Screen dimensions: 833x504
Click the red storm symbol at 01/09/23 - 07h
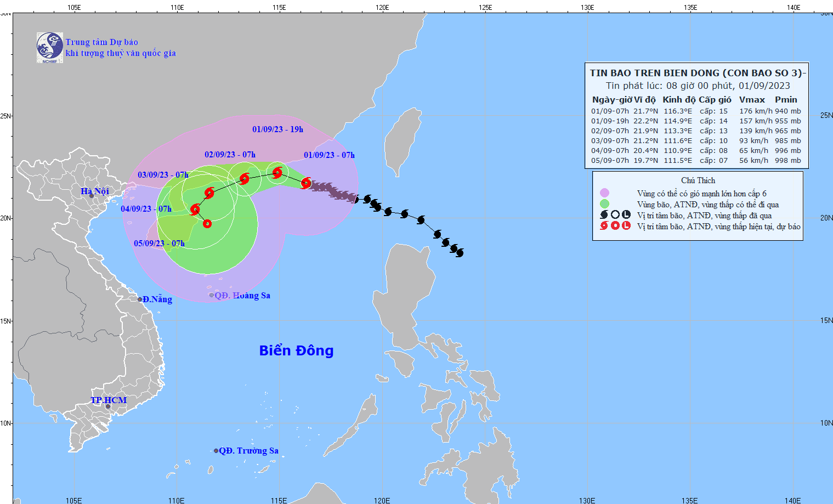[306, 183]
